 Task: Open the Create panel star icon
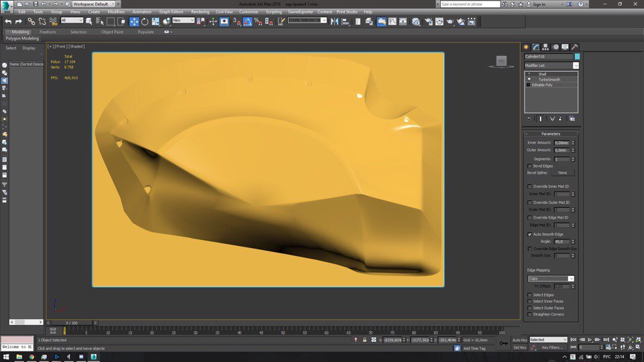(x=526, y=47)
